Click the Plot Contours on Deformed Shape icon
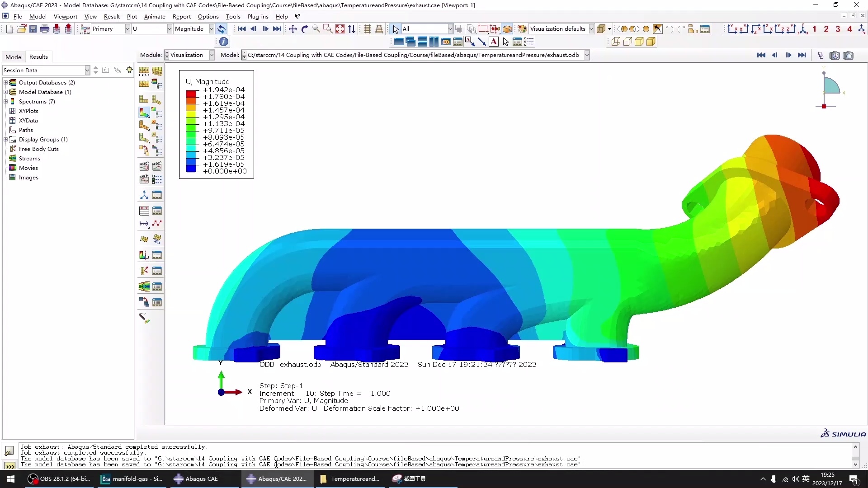The width and height of the screenshot is (868, 488). (144, 113)
